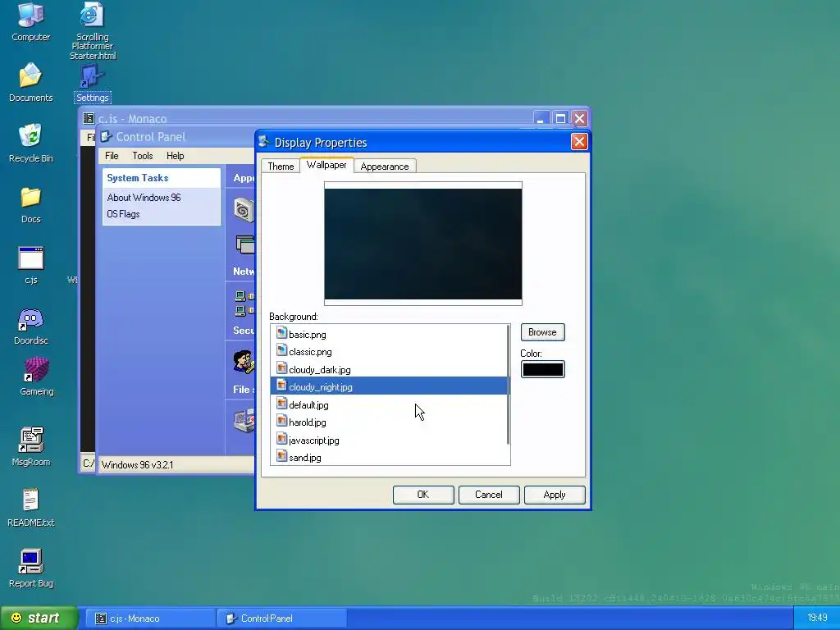The height and width of the screenshot is (630, 840).
Task: Select the MsgRoom desktop shortcut
Action: 31,447
